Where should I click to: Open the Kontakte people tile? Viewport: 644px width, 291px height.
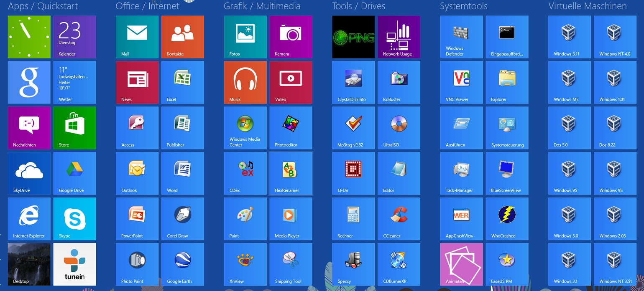pyautogui.click(x=183, y=37)
